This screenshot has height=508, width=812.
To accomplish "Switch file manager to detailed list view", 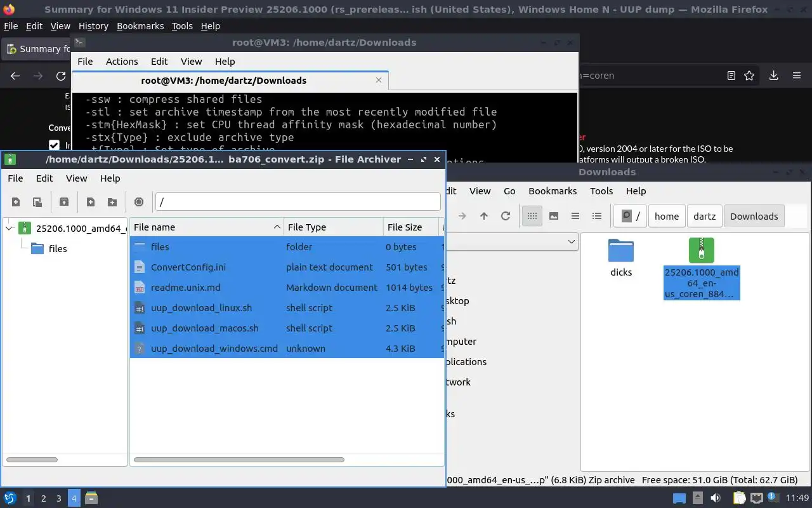I will (x=597, y=216).
